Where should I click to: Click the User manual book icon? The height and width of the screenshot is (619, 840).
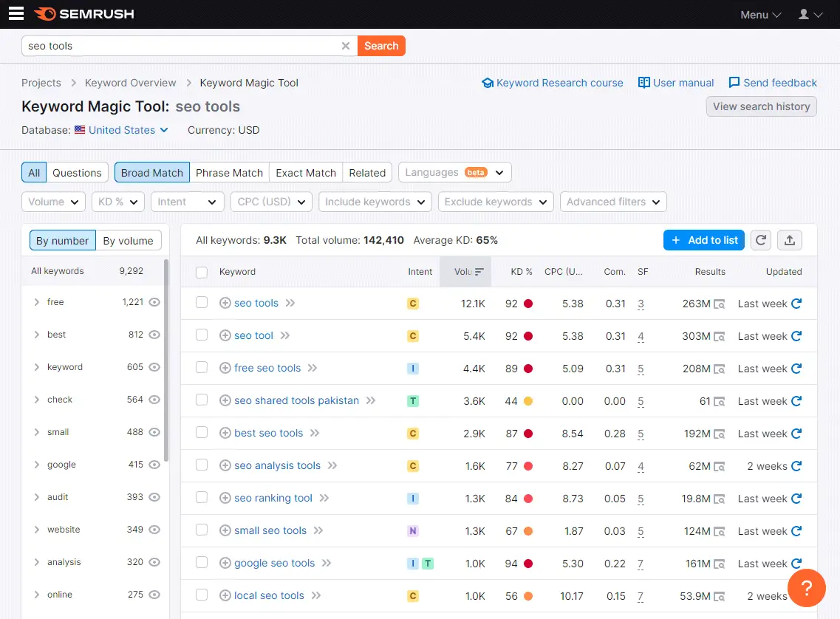(644, 83)
